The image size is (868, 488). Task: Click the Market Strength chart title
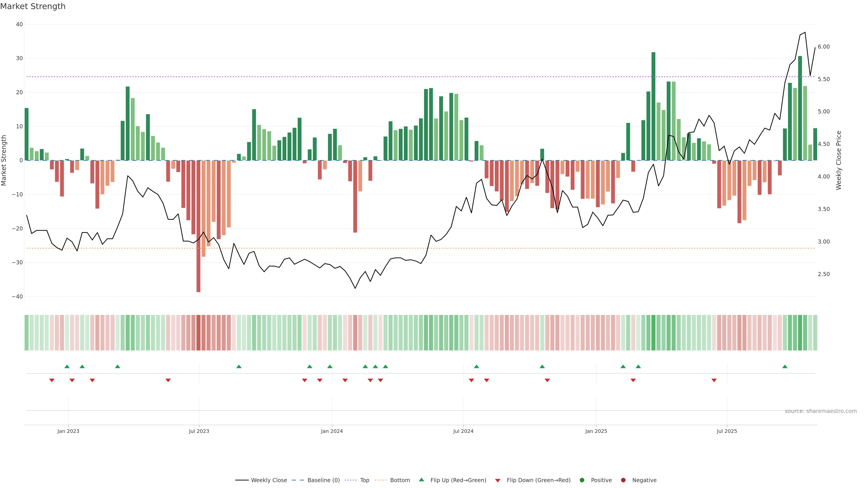33,6
